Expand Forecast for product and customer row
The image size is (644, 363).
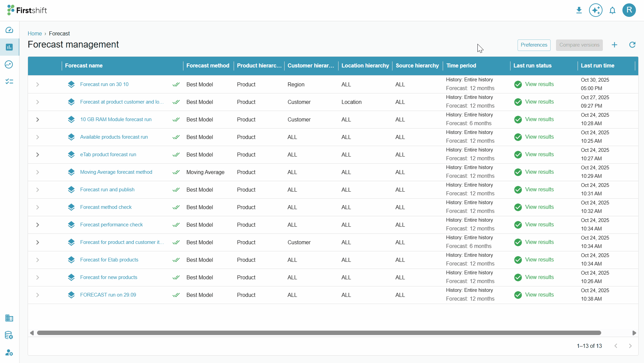click(x=38, y=242)
